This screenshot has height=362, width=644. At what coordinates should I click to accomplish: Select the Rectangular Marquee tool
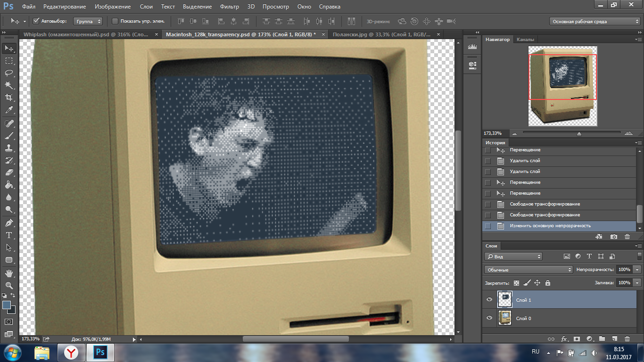9,61
